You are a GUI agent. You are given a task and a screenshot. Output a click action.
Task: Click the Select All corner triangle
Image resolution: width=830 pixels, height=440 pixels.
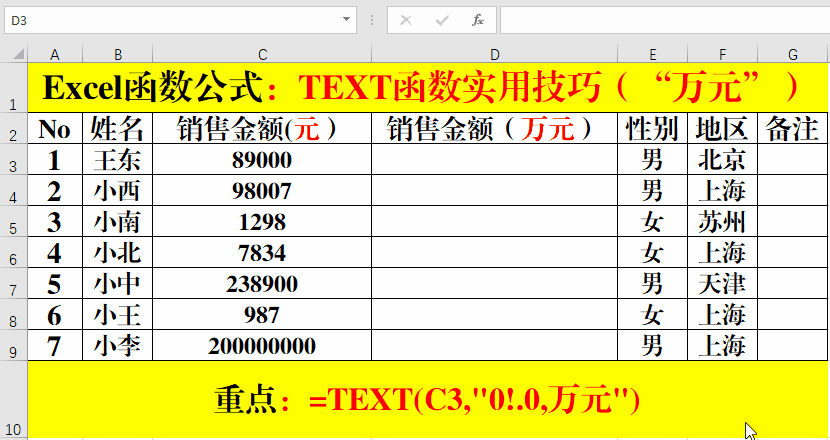click(19, 53)
